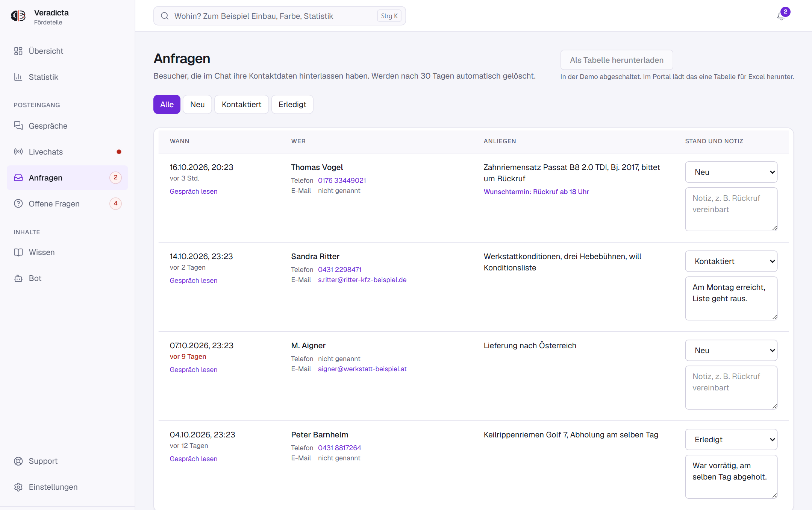Select the Neu filter tab
The image size is (812, 510).
click(x=197, y=105)
